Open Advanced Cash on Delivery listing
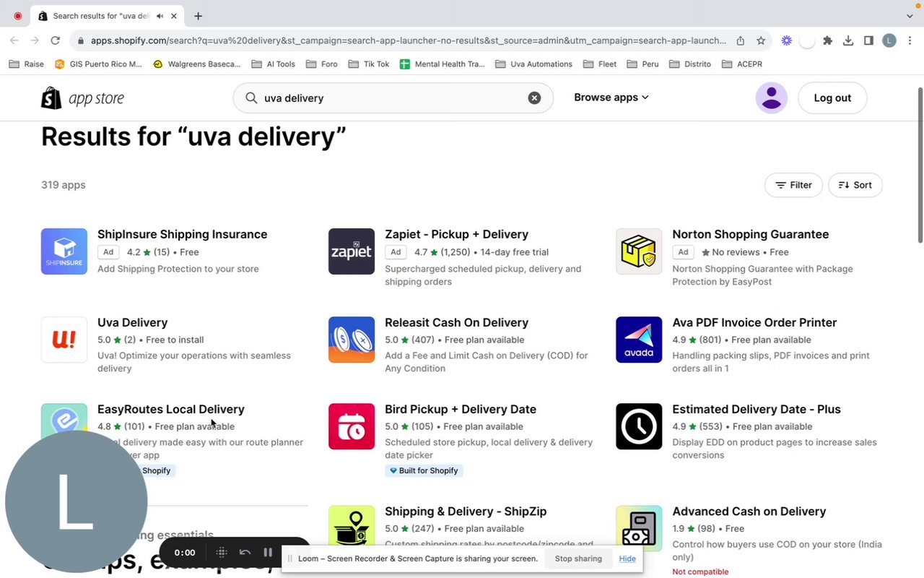This screenshot has width=924, height=578. (x=749, y=511)
